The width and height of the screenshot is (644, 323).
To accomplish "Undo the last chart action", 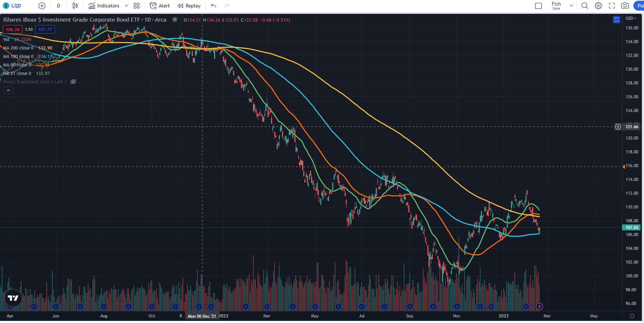I will tap(213, 6).
